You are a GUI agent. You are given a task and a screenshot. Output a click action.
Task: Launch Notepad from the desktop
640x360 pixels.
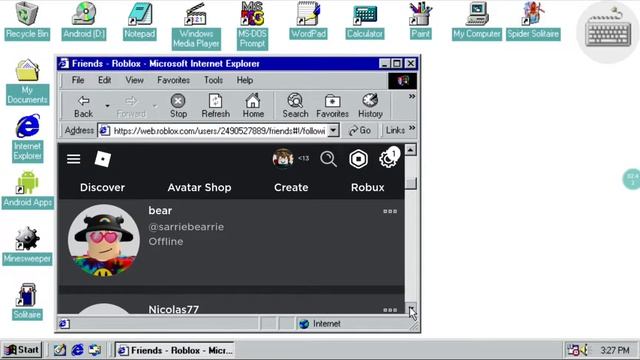[140, 20]
